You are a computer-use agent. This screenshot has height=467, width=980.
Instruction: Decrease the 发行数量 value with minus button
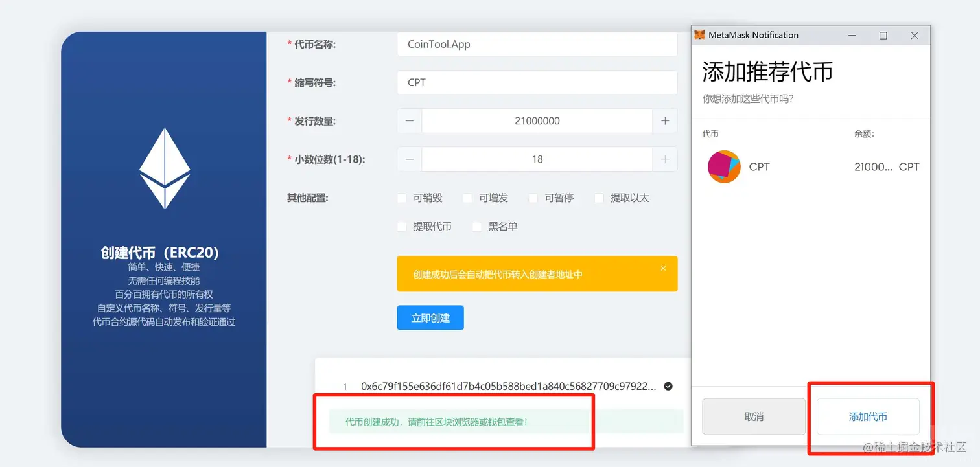coord(410,121)
